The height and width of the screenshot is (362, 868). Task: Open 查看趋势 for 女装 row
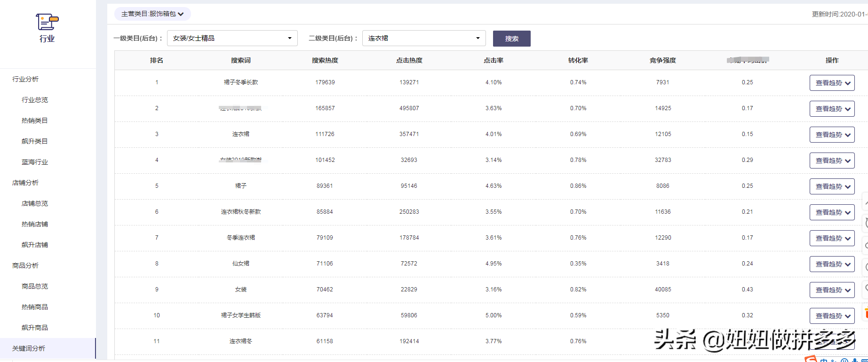click(x=832, y=290)
